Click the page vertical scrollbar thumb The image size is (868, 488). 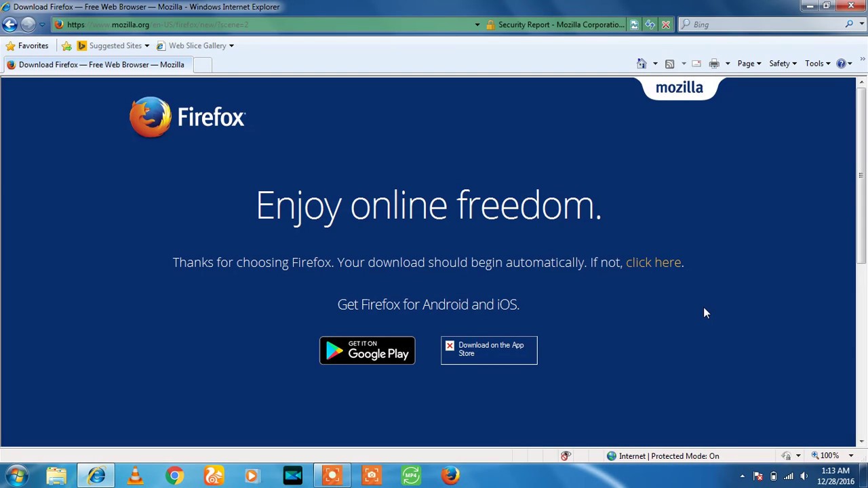[x=861, y=176]
